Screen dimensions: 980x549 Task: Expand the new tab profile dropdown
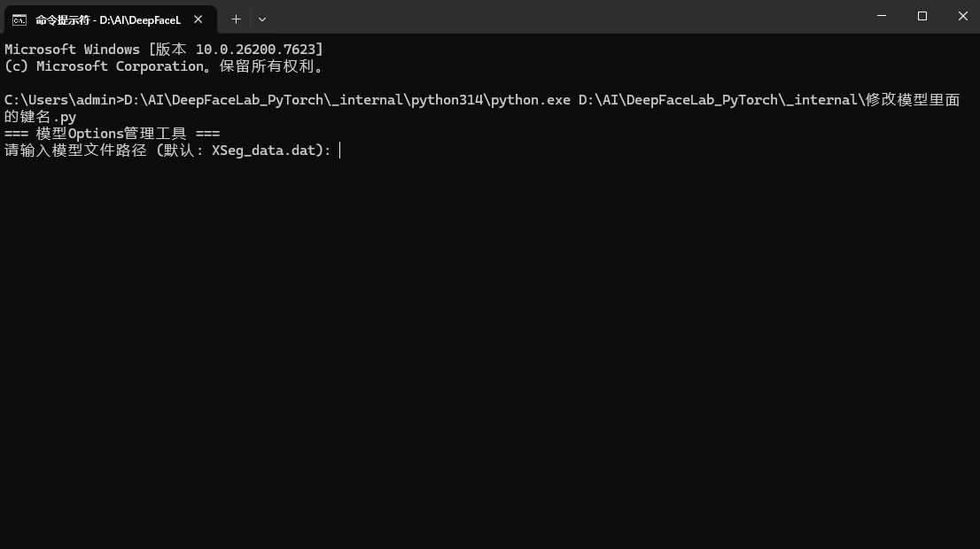tap(262, 19)
